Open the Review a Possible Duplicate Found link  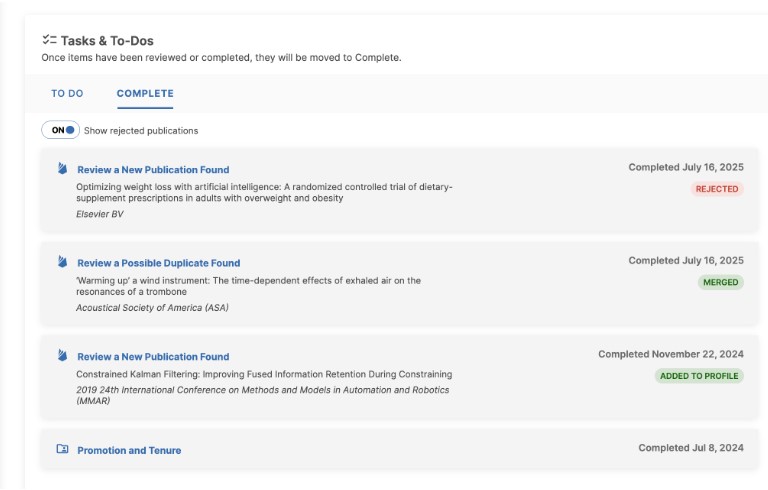(x=158, y=263)
